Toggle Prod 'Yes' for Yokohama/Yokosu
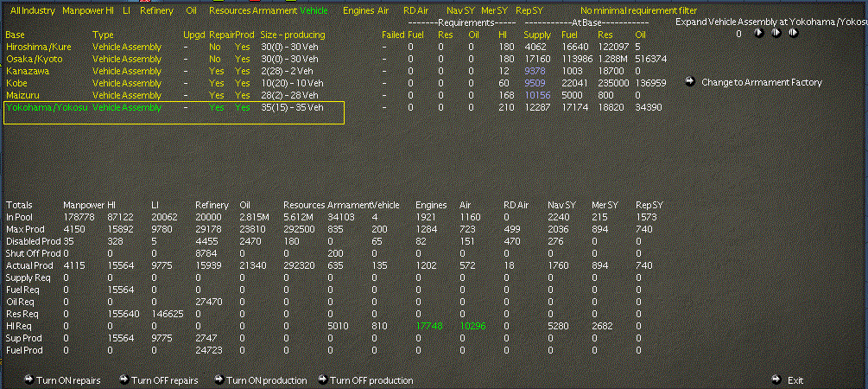Viewport: 868px width, 389px height. click(243, 107)
